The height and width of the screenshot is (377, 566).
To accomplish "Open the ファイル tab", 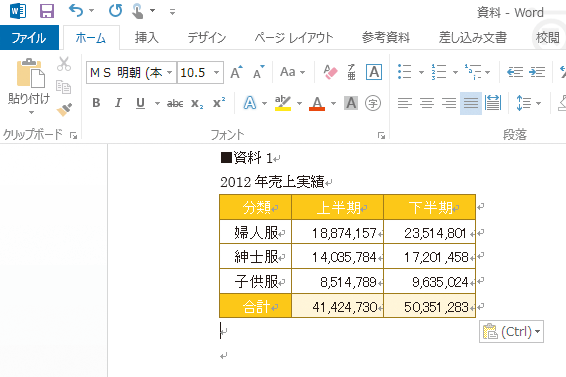I will (29, 38).
